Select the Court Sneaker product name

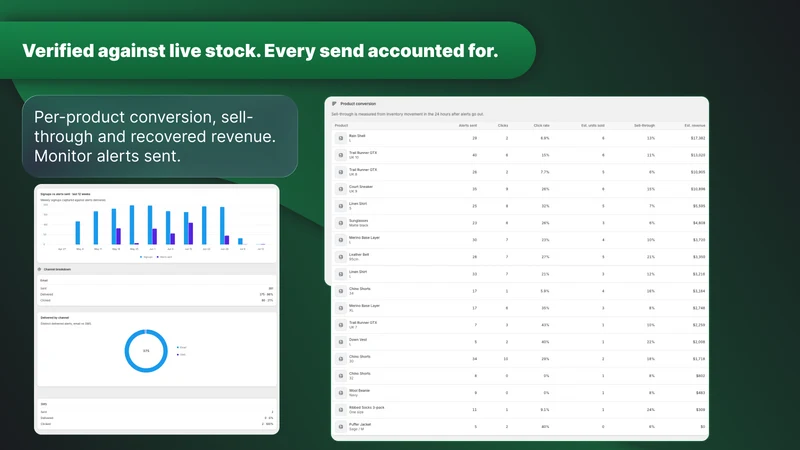pyautogui.click(x=361, y=187)
